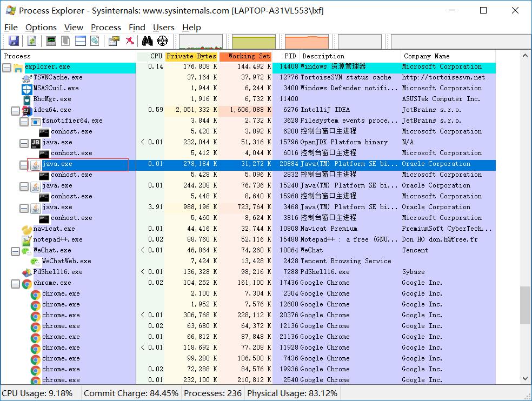532x401 pixels.
Task: Open the File menu
Action: pyautogui.click(x=11, y=28)
